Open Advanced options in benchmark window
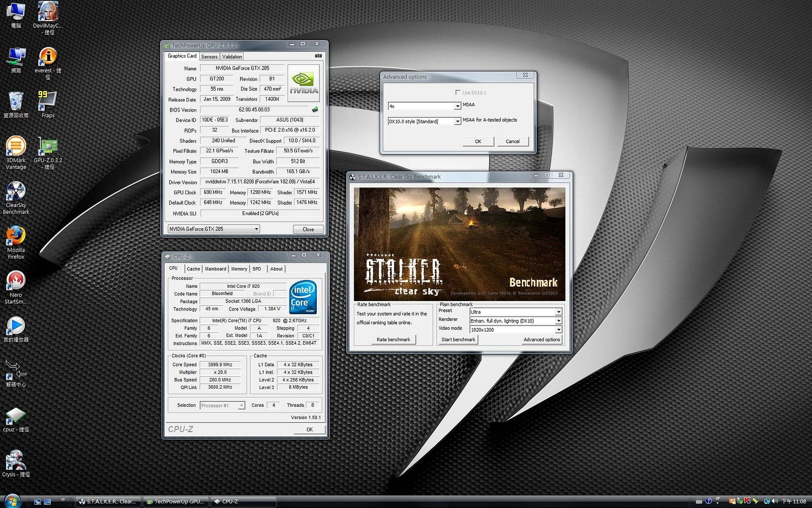The height and width of the screenshot is (508, 812). click(x=542, y=340)
